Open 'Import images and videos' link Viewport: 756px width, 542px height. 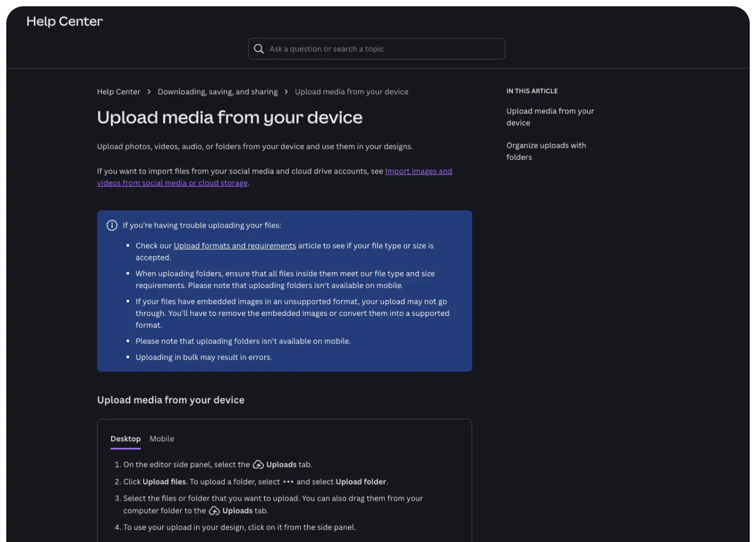click(418, 171)
